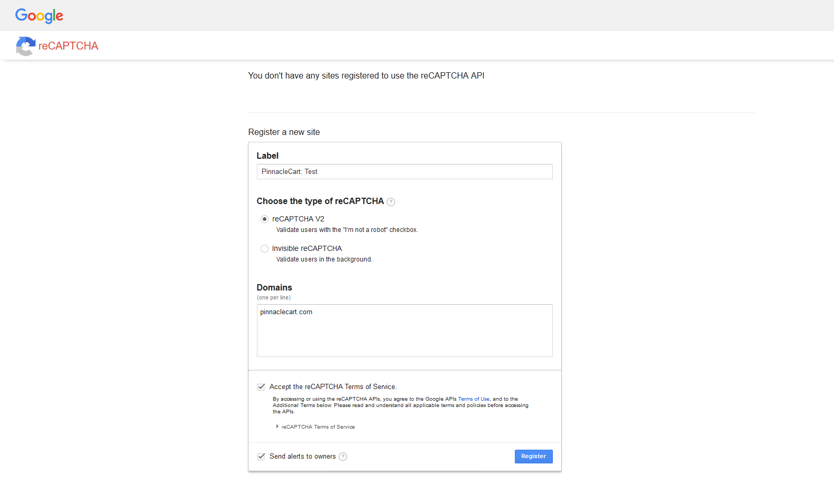Viewport: 834px width, 504px height.
Task: Click the '(one per line)' hint text
Action: point(274,298)
